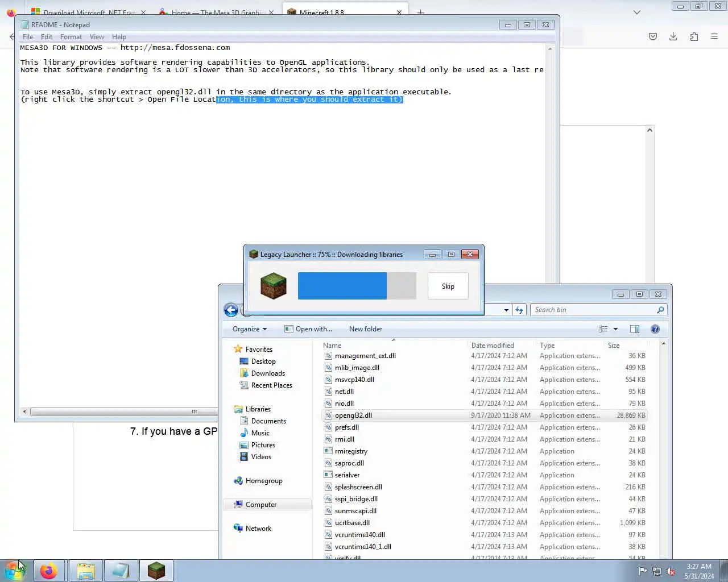Image resolution: width=728 pixels, height=582 pixels.
Task: Select Desktop in navigation pane
Action: tap(263, 361)
